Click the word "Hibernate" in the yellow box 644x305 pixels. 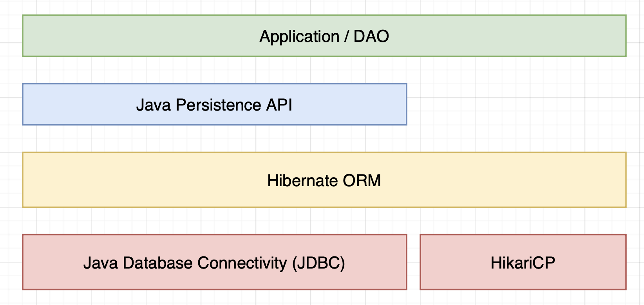302,181
